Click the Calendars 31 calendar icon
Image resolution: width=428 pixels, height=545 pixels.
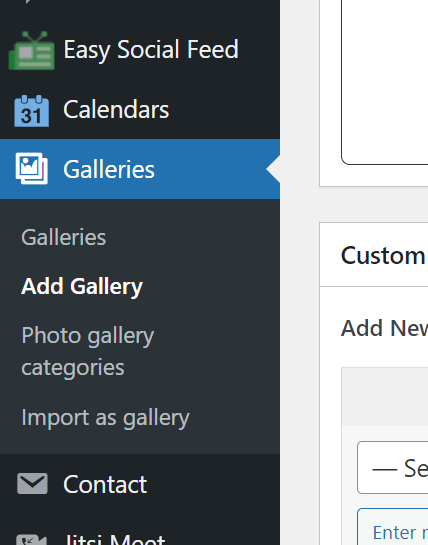[x=32, y=111]
